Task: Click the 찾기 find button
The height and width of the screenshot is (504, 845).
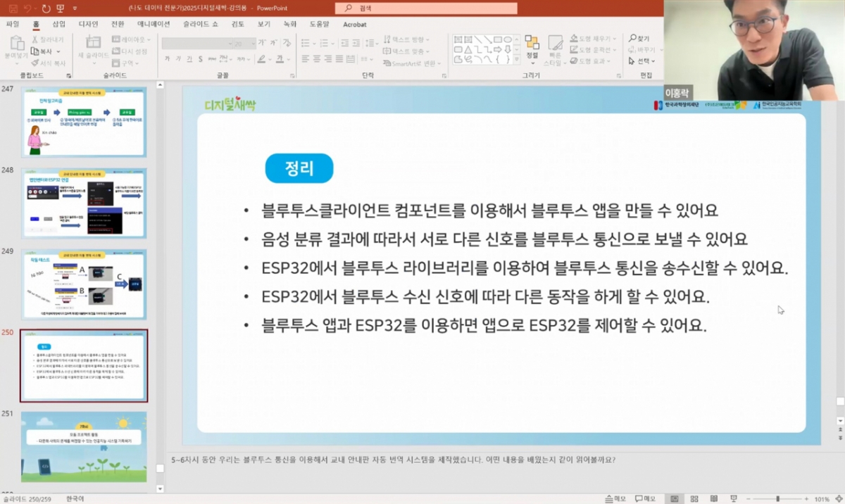Action: click(639, 39)
